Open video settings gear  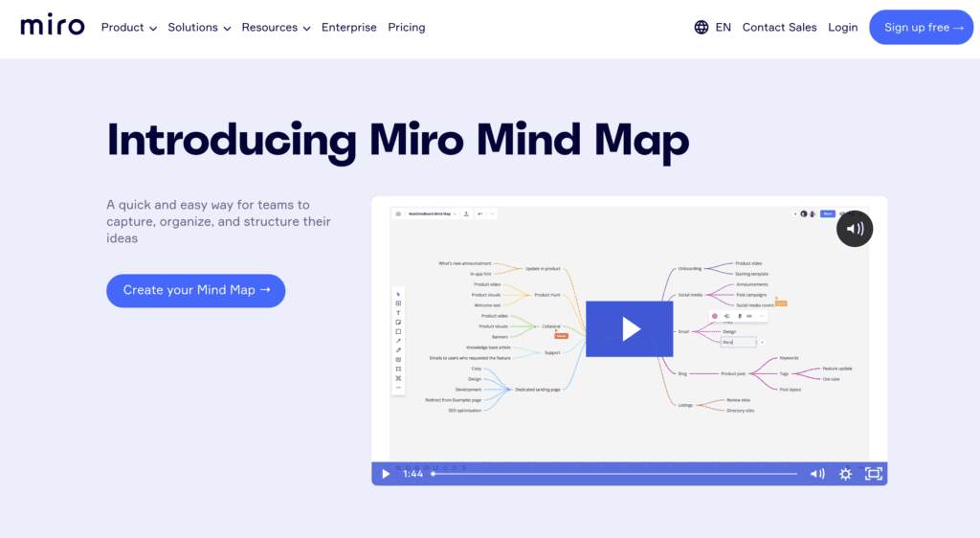[x=846, y=474]
